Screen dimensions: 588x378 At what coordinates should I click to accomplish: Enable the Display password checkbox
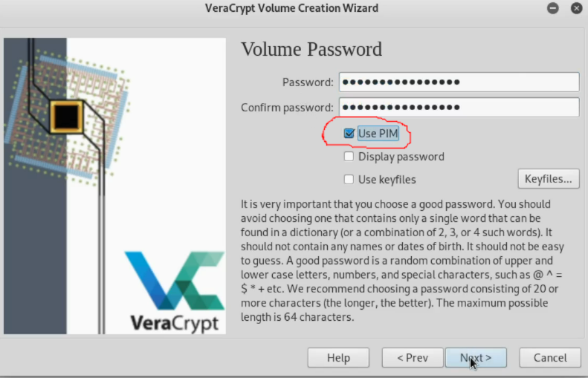(349, 157)
